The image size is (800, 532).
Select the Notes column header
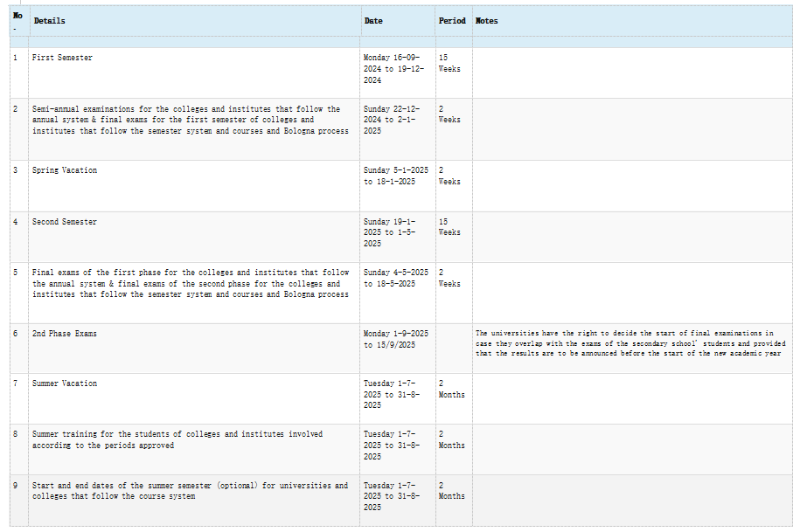tap(487, 21)
